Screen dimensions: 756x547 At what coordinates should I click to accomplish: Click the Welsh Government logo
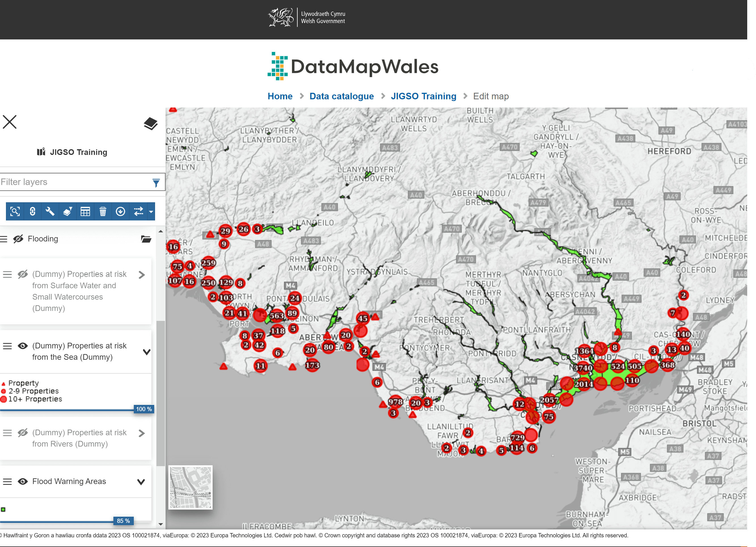coord(307,17)
